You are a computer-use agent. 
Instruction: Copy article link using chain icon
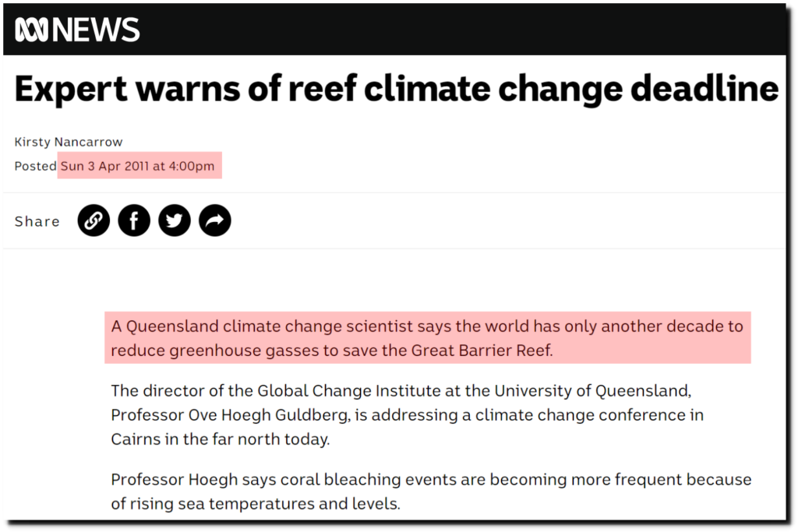[94, 220]
